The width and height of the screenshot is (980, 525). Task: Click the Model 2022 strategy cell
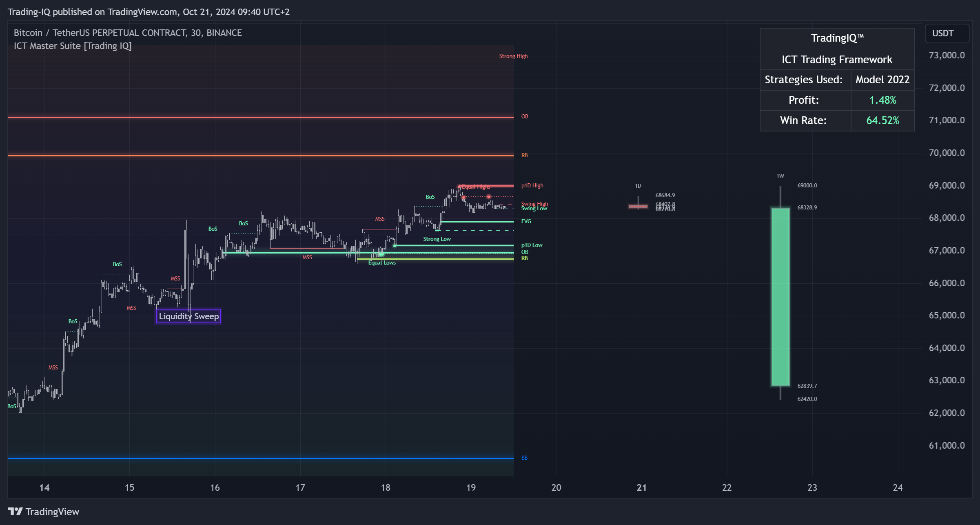[x=882, y=80]
